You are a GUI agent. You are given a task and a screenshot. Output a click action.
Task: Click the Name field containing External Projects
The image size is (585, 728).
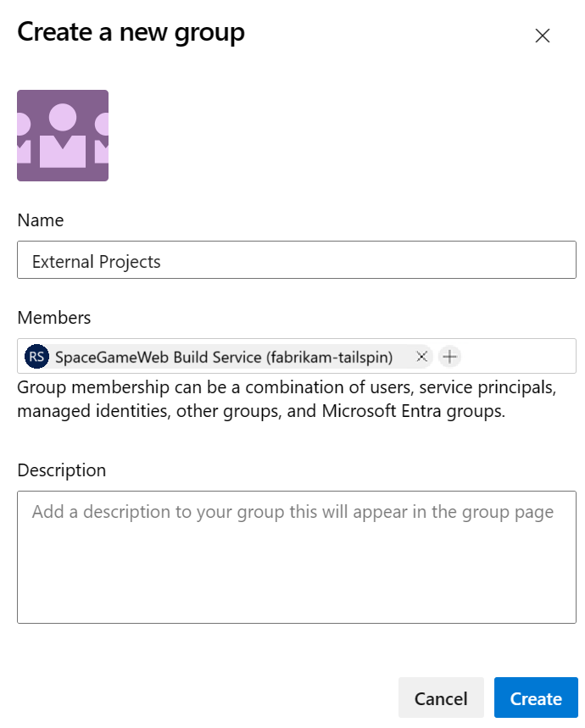297,261
